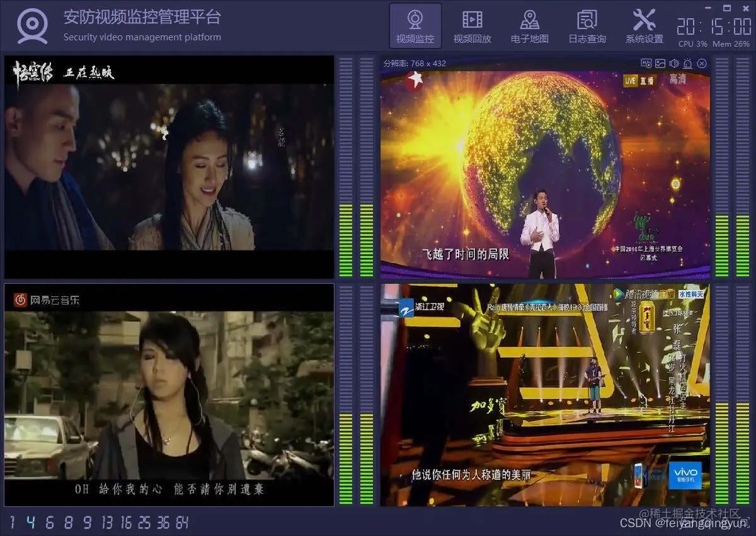Click the Security video management platform subtitle
Viewport: 756px width, 536px height.
(x=142, y=37)
